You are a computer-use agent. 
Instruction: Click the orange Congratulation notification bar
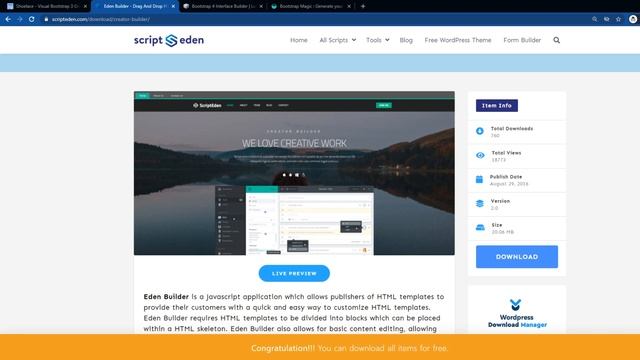[x=320, y=347]
